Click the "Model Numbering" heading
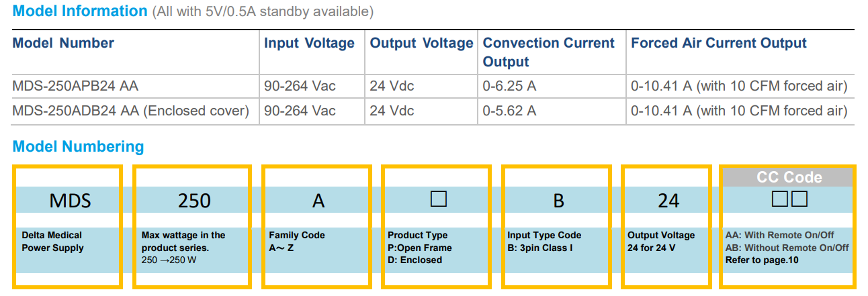This screenshot has width=868, height=296. coord(78,146)
